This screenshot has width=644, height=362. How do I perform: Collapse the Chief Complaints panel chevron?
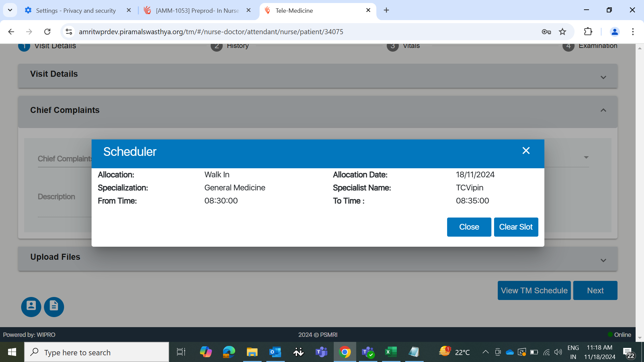coord(603,110)
